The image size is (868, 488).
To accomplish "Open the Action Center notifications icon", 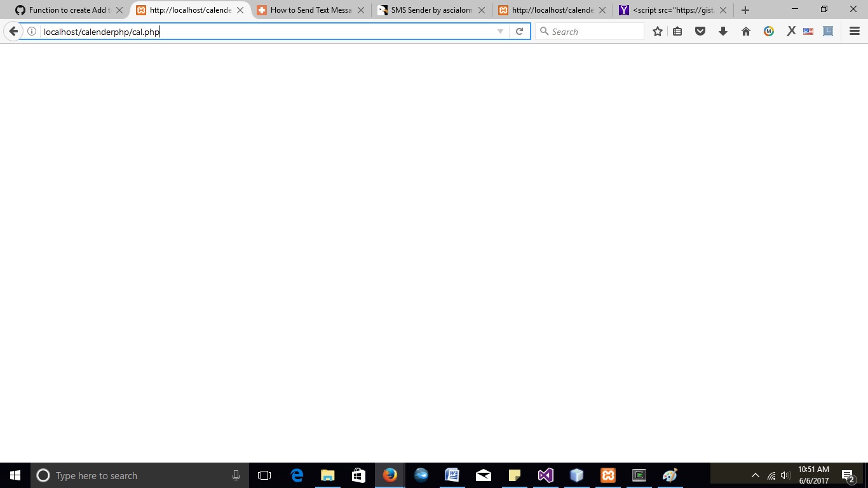I will 848,475.
